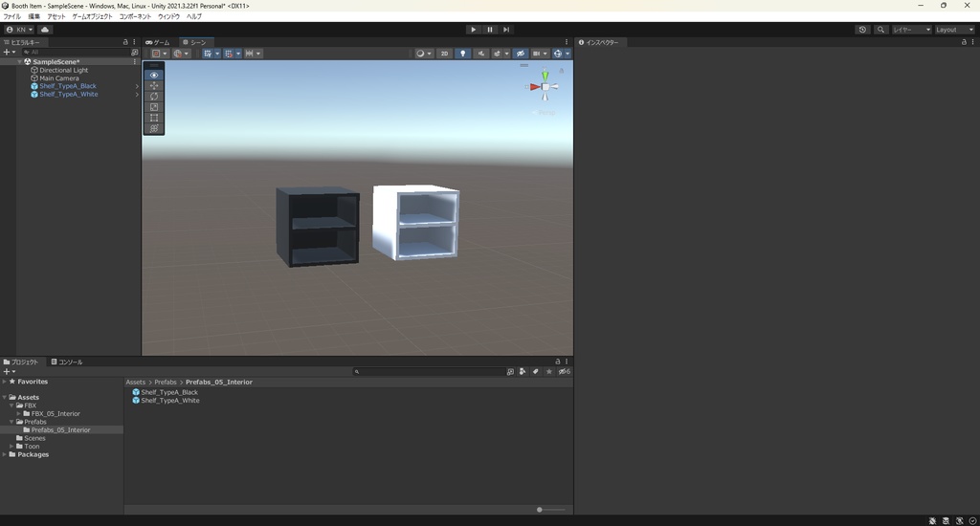Select the View (eye) tool in scene overlay
This screenshot has height=526, width=980.
[154, 75]
